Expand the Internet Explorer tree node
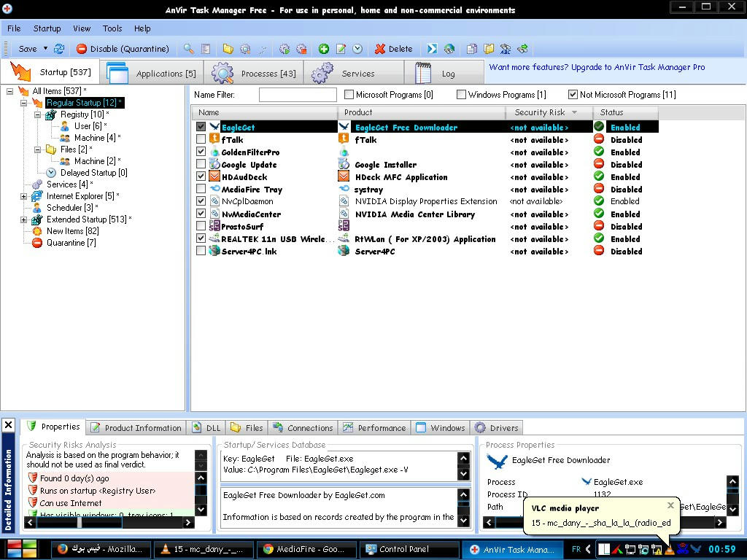This screenshot has height=560, width=747. point(23,196)
